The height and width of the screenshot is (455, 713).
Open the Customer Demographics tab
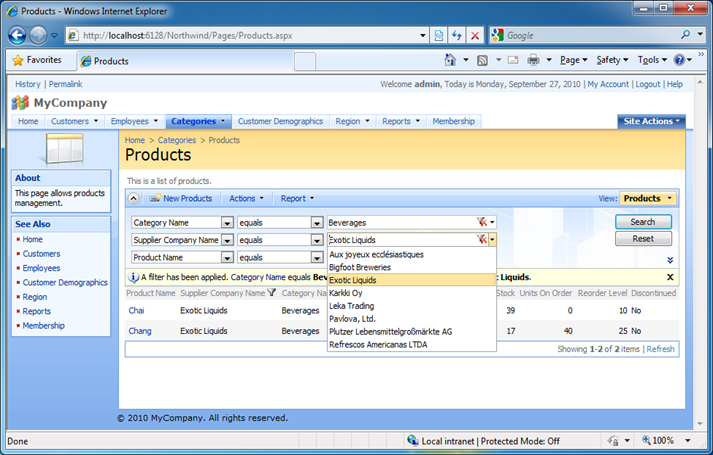pos(280,121)
